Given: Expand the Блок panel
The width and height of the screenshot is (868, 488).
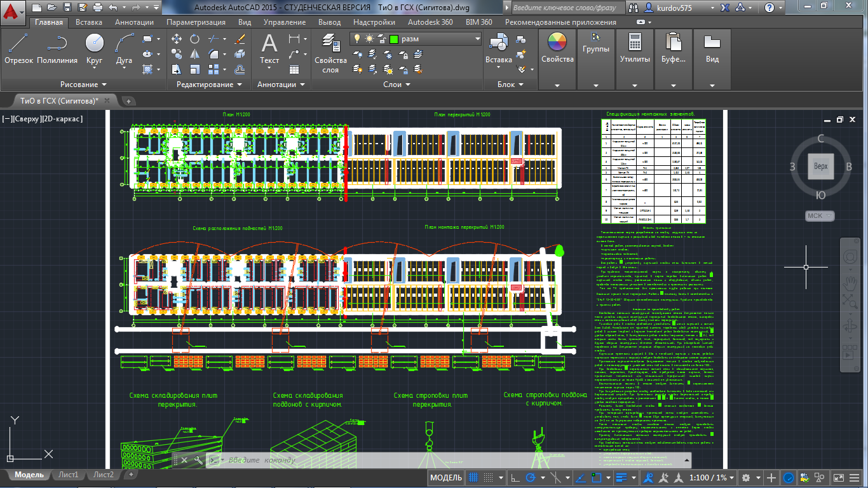Looking at the screenshot, I should point(510,85).
